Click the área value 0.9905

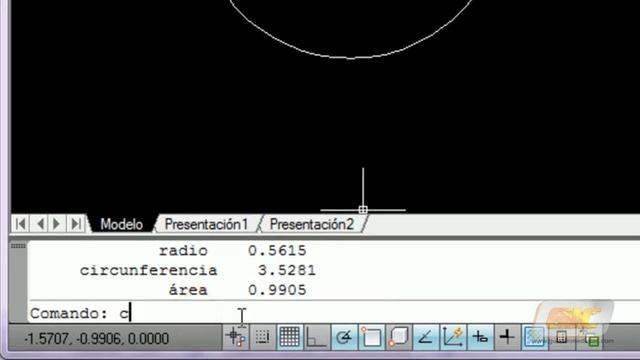click(x=277, y=290)
